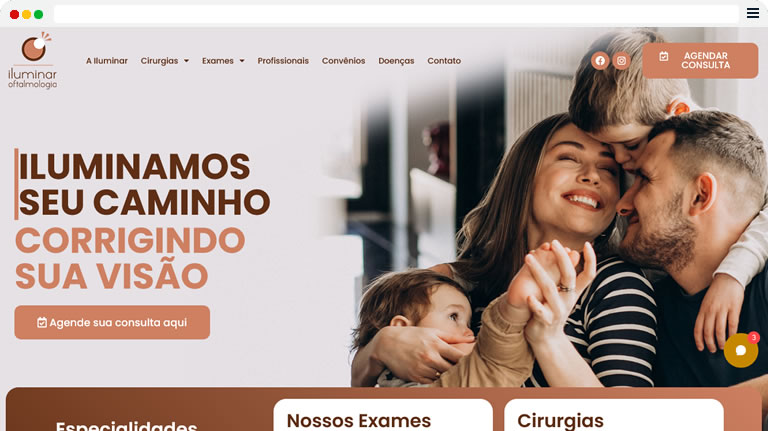Open the Profissionais menu item

(x=283, y=61)
